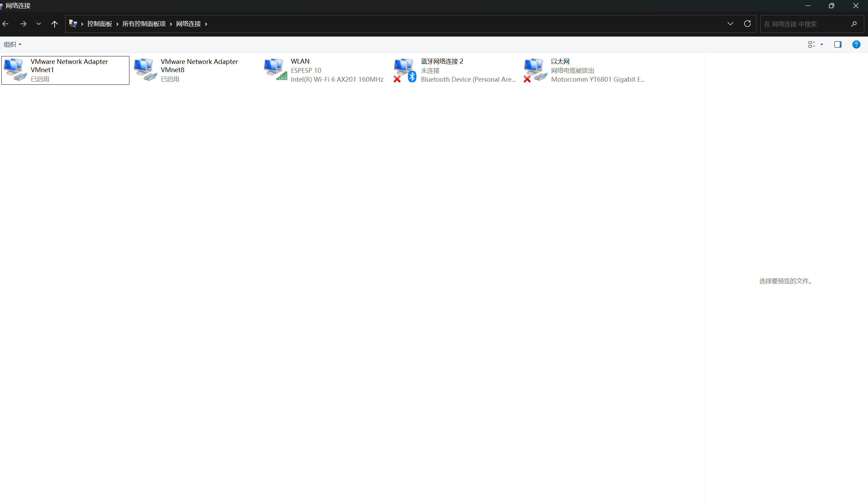Click the search magnifier icon
This screenshot has height=504, width=868.
pyautogui.click(x=854, y=24)
